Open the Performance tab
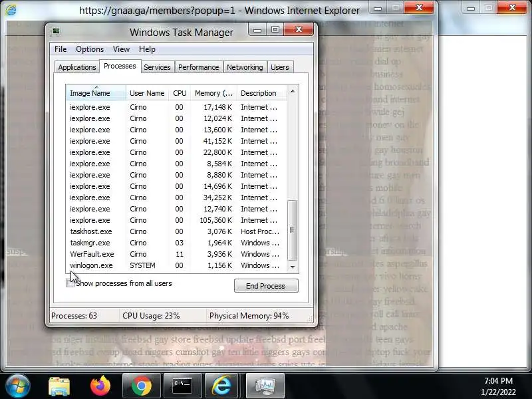 pyautogui.click(x=198, y=67)
